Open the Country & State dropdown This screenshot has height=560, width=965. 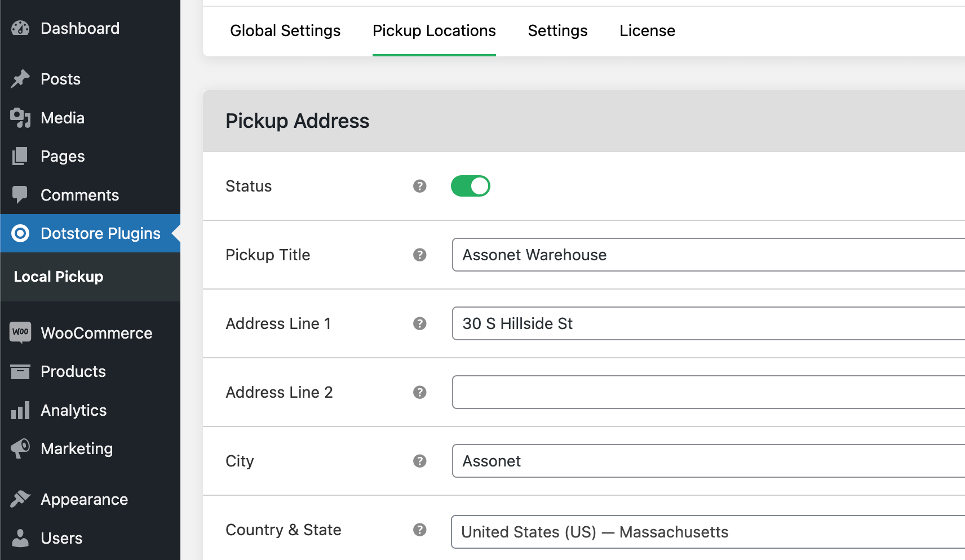coord(707,532)
